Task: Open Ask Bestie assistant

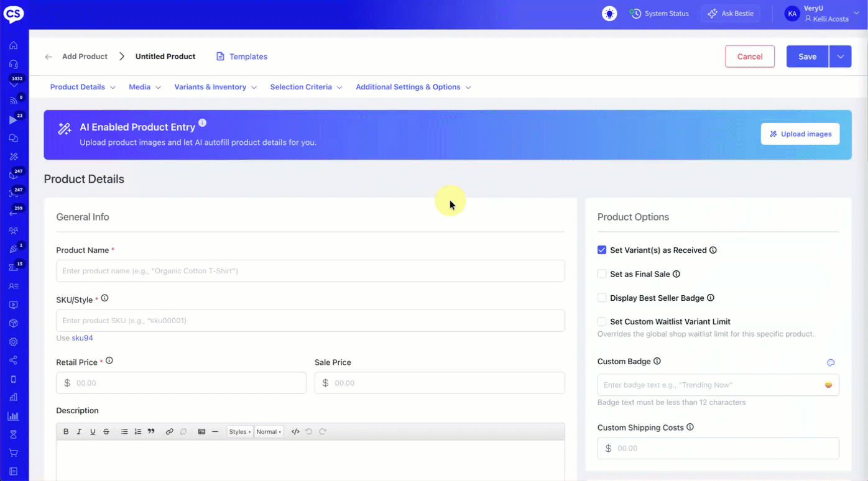Action: [731, 14]
